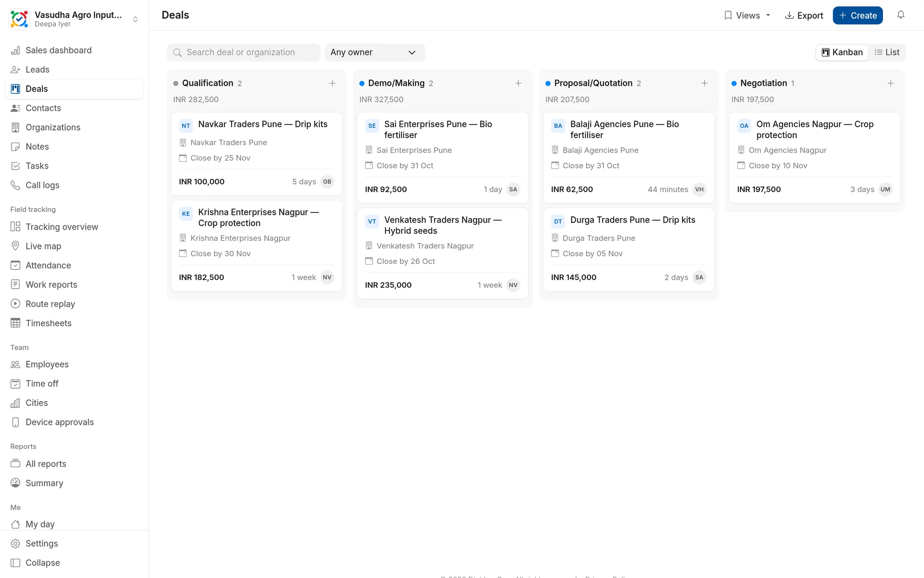Add a deal to Qualification column
The width and height of the screenshot is (924, 578).
(332, 83)
